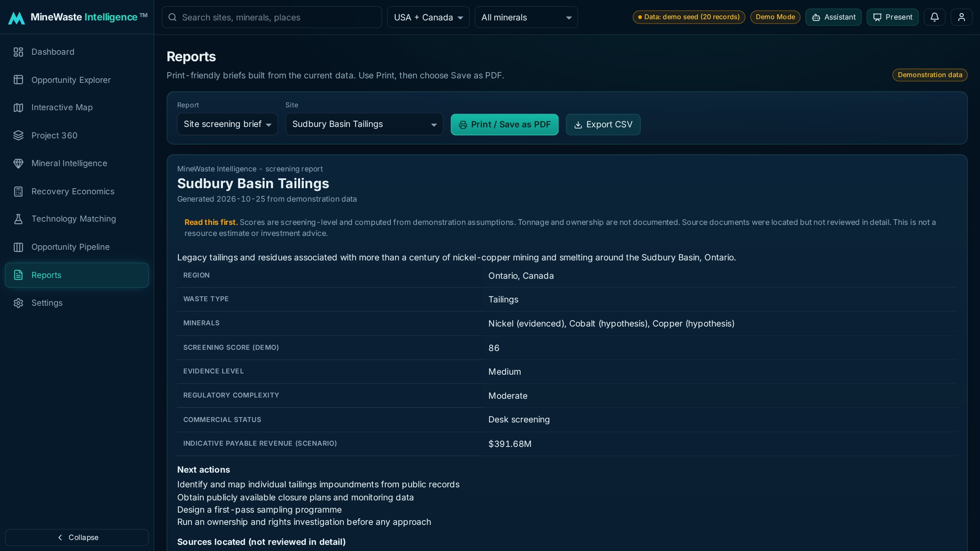Click the Interactive Map icon in sidebar

pyautogui.click(x=18, y=107)
